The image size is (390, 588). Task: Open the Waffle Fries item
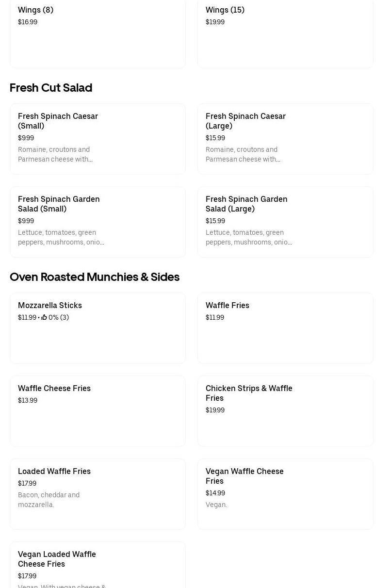coord(285,328)
